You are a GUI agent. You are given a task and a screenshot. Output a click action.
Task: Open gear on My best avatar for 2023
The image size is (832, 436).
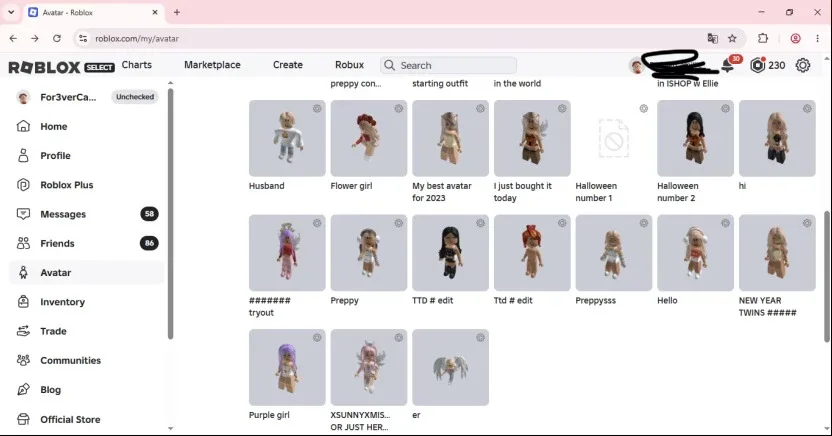(480, 109)
